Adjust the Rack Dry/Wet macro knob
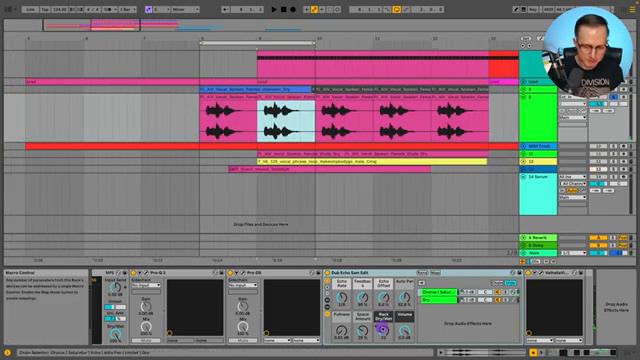Image resolution: width=640 pixels, height=360 pixels. tap(383, 329)
